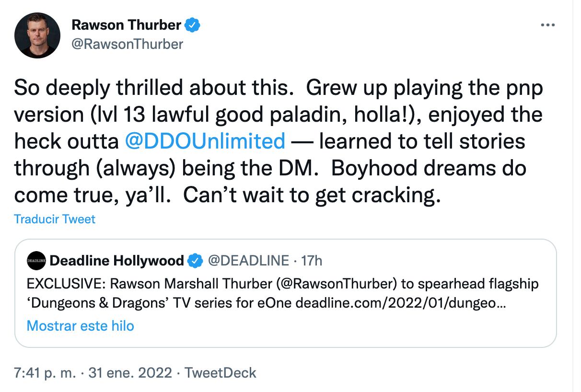Click the Traducir Tweet link
Viewport: 581px width, 392px height.
[x=55, y=219]
